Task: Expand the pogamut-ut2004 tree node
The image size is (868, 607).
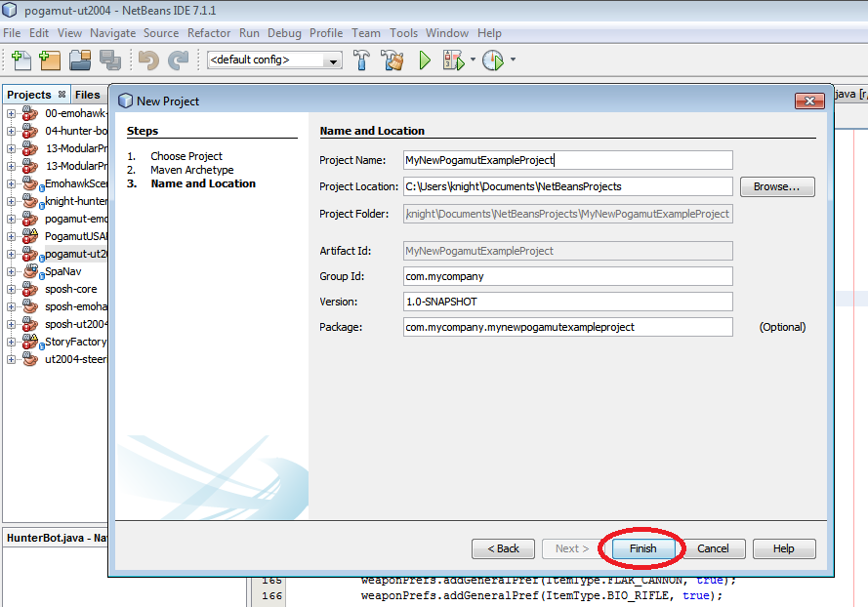Action: point(11,254)
